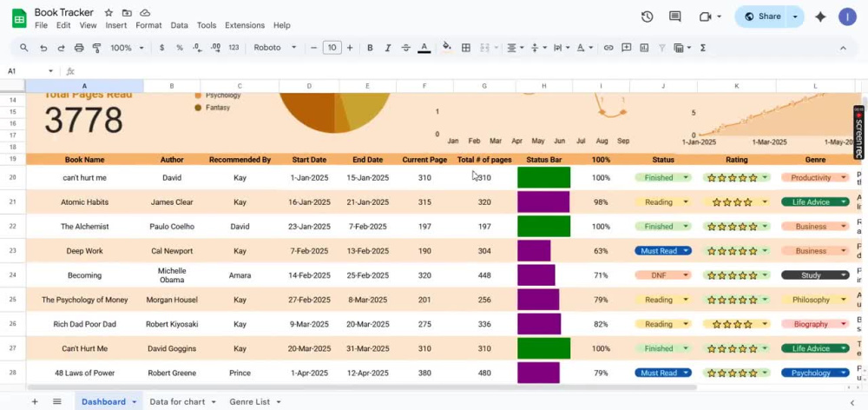The width and height of the screenshot is (868, 410).
Task: Show all sheets list
Action: tap(57, 401)
